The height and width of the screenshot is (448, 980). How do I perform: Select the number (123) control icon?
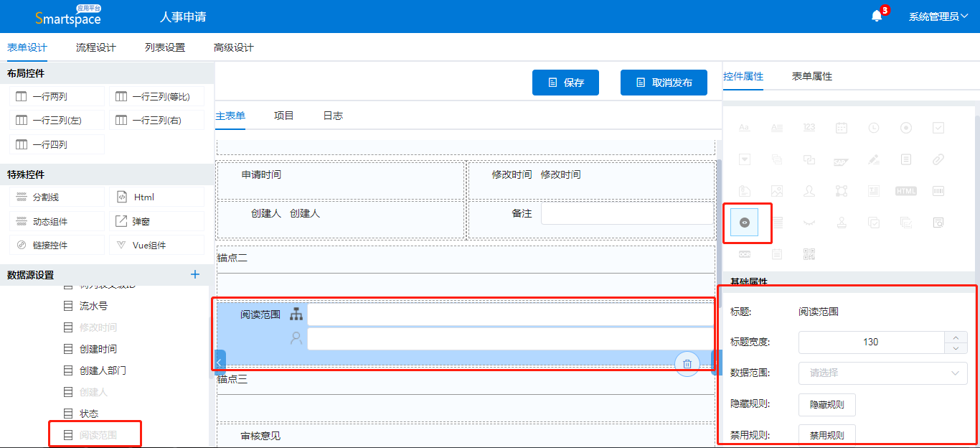809,128
